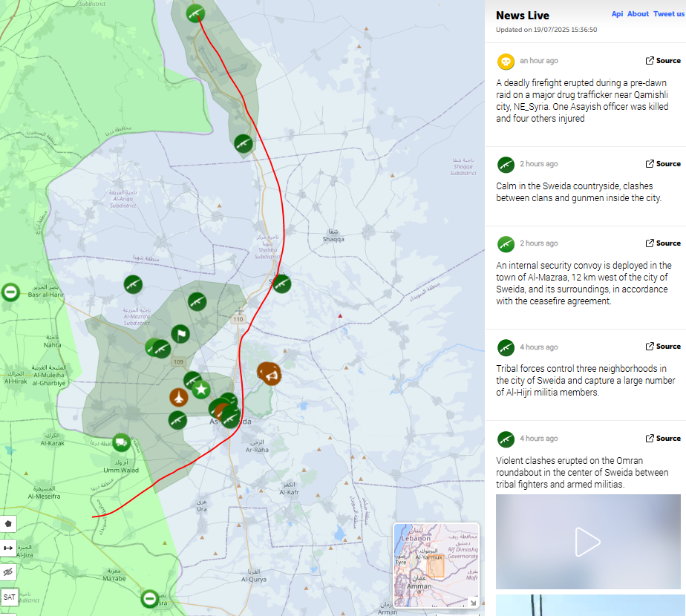This screenshot has width=686, height=616.
Task: Click 'An internal security convoy is deployed' text
Action: point(584,283)
